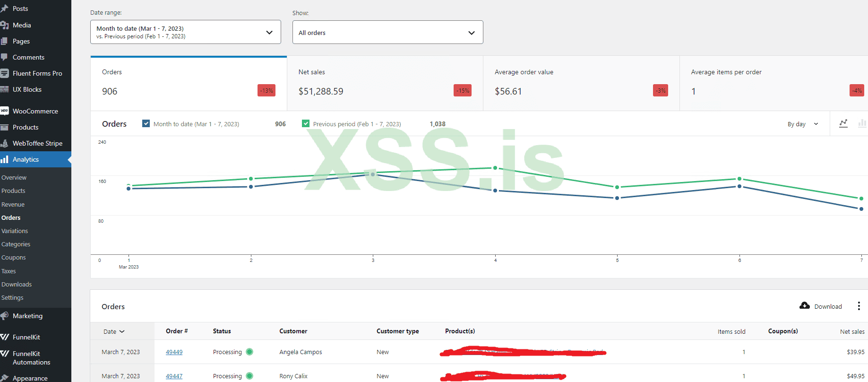Open Fluent Forms Pro via its icon

click(x=4, y=73)
